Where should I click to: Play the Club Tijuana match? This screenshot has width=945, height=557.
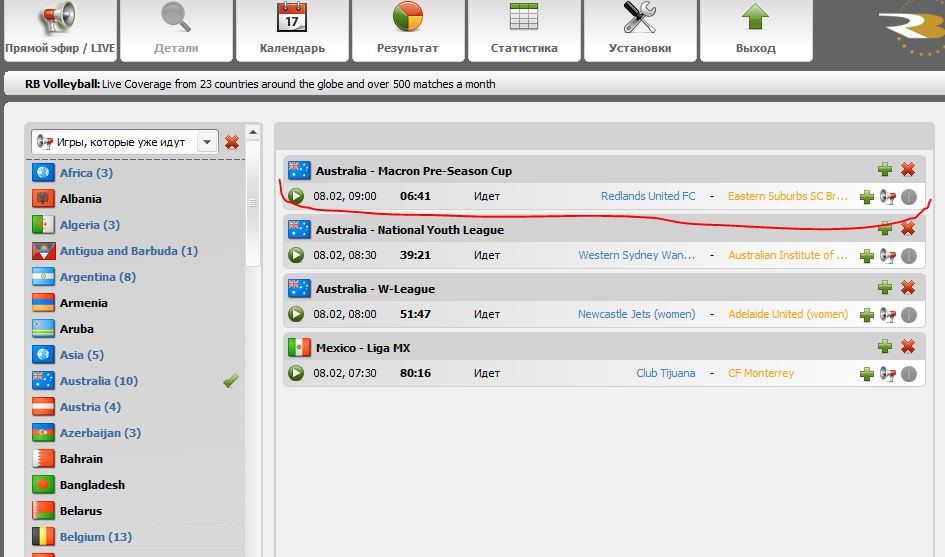click(296, 373)
